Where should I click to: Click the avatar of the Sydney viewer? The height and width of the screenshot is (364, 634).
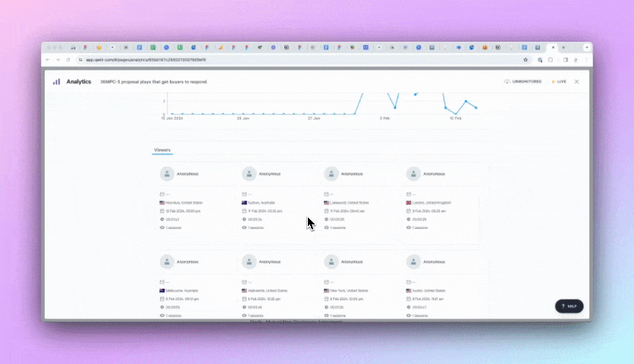(x=249, y=174)
